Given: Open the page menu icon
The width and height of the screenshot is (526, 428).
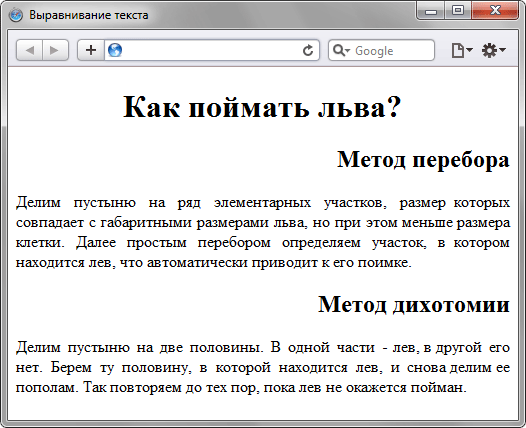Looking at the screenshot, I should (462, 50).
